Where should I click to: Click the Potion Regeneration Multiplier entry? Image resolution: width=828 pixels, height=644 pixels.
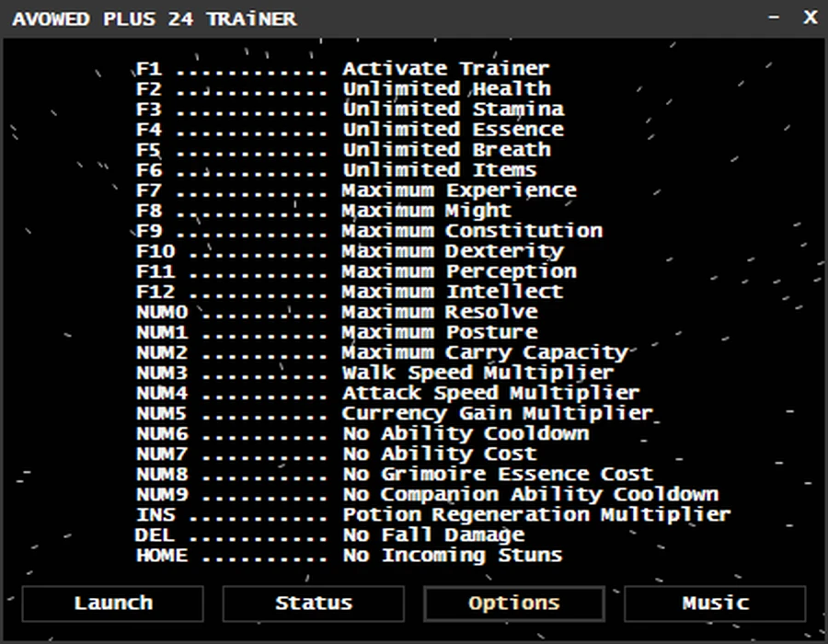pos(433,514)
